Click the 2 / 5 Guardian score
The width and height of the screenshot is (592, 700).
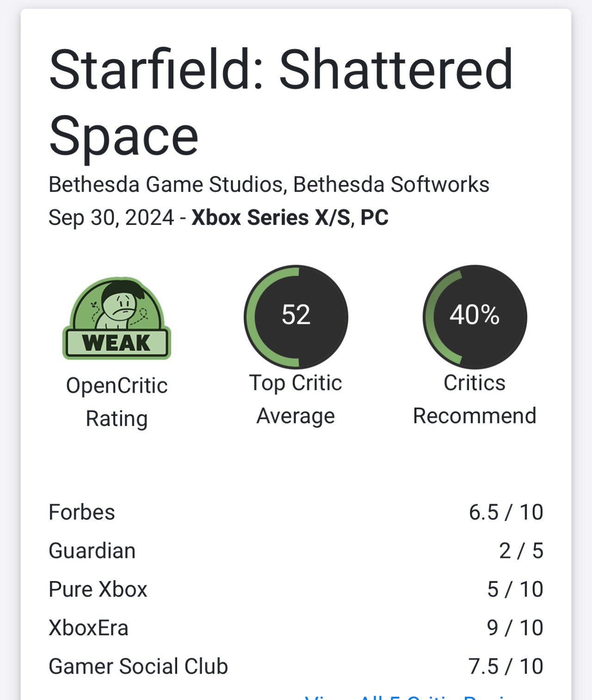click(x=521, y=551)
